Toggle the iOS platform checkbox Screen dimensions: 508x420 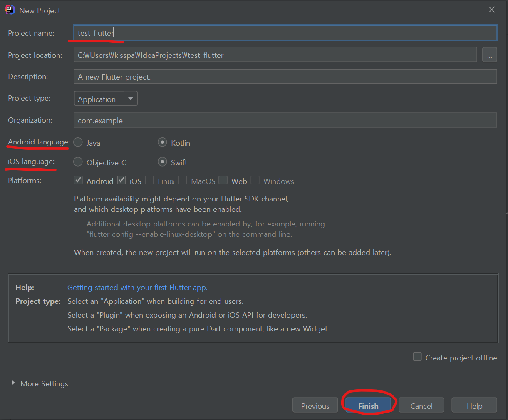(x=121, y=180)
